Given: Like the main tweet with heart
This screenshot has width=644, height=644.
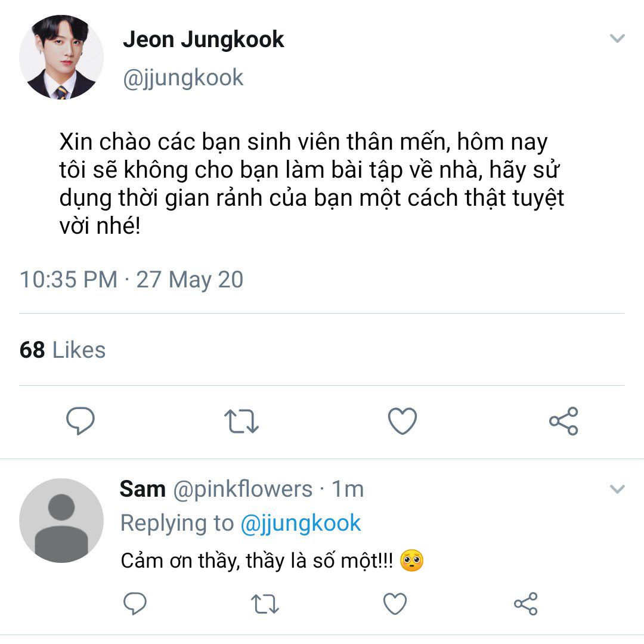Looking at the screenshot, I should pyautogui.click(x=402, y=421).
